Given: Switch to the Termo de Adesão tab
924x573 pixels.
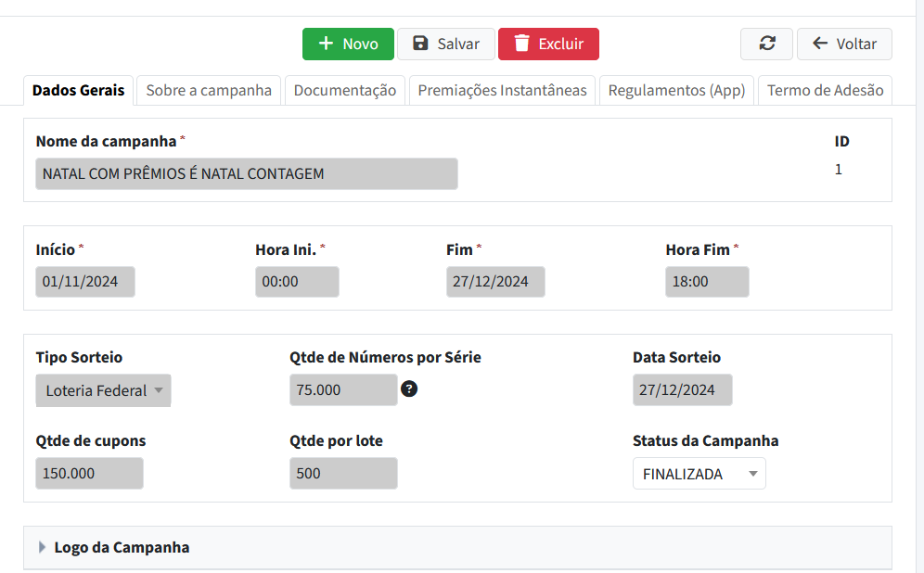Looking at the screenshot, I should [x=825, y=90].
